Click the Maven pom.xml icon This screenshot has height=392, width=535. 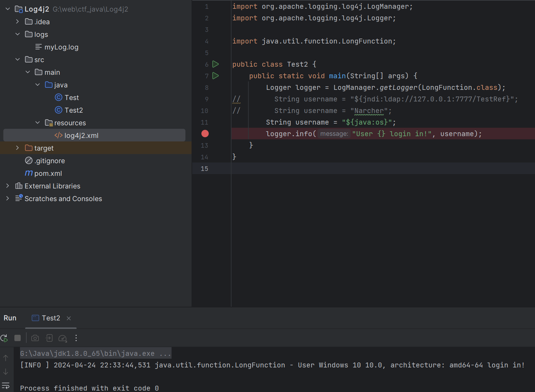(x=29, y=173)
